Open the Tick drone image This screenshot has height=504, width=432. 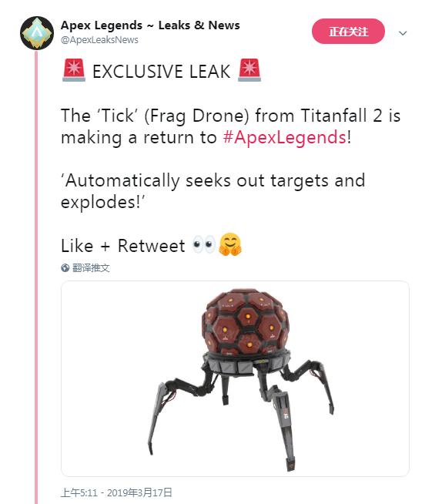(235, 378)
